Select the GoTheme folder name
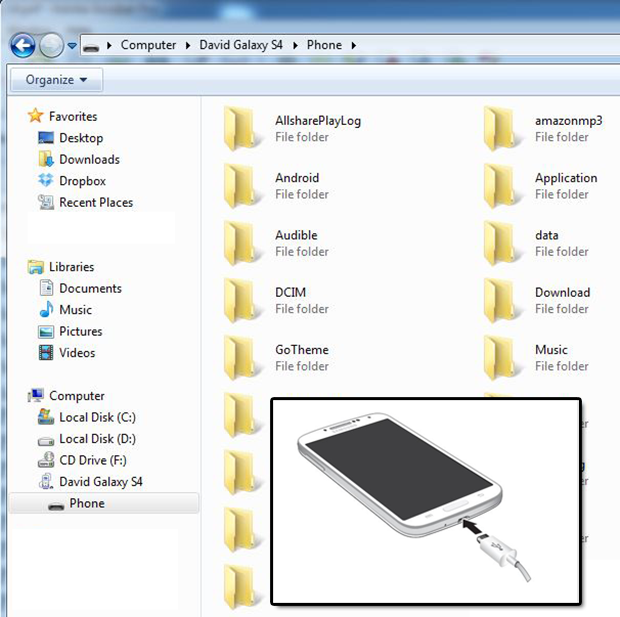Image resolution: width=620 pixels, height=617 pixels. point(302,350)
